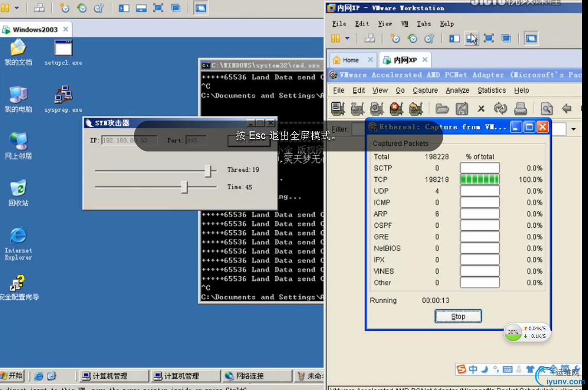Take a snapshot of the 内网XP VM
Viewport: 588px width, 390px height.
(x=395, y=38)
